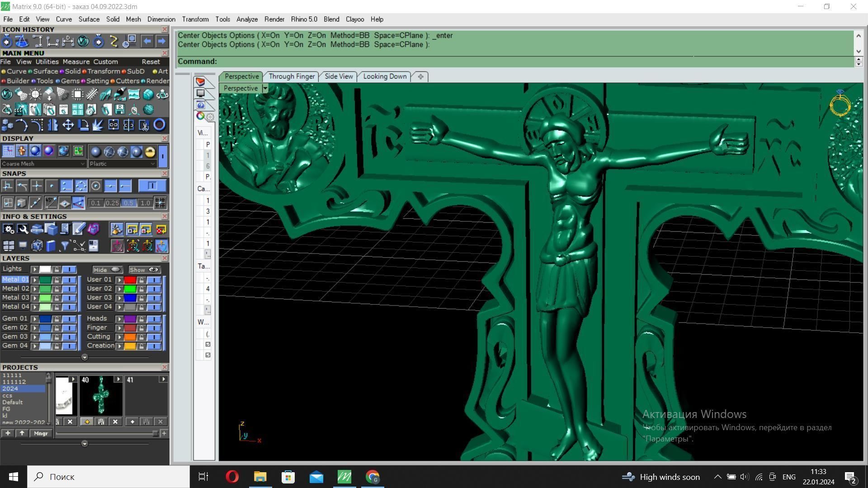This screenshot has width=868, height=488.
Task: Click the funnel filter icon
Action: (x=64, y=246)
